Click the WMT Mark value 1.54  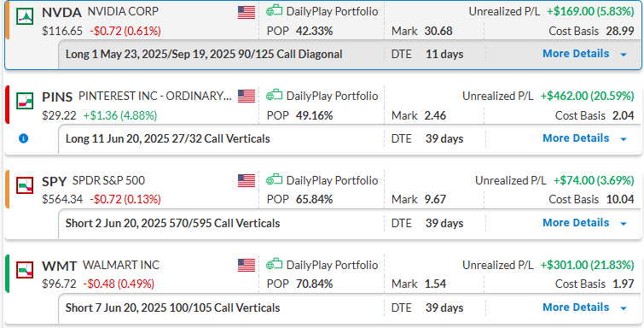coord(435,284)
